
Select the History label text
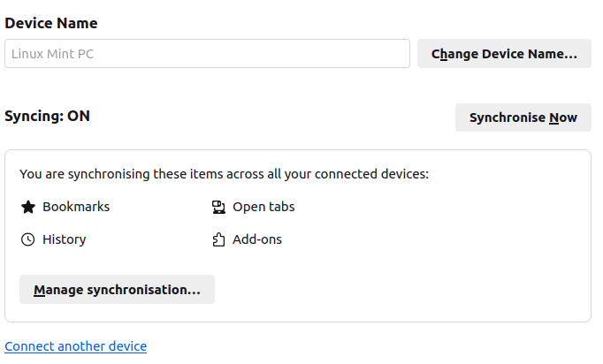point(65,239)
